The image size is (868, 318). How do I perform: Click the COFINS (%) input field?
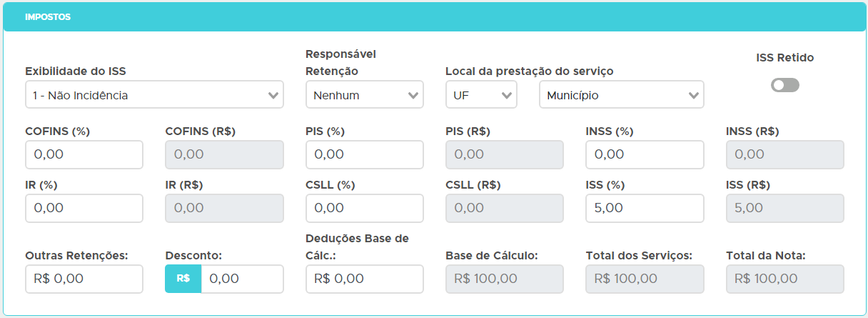click(84, 154)
